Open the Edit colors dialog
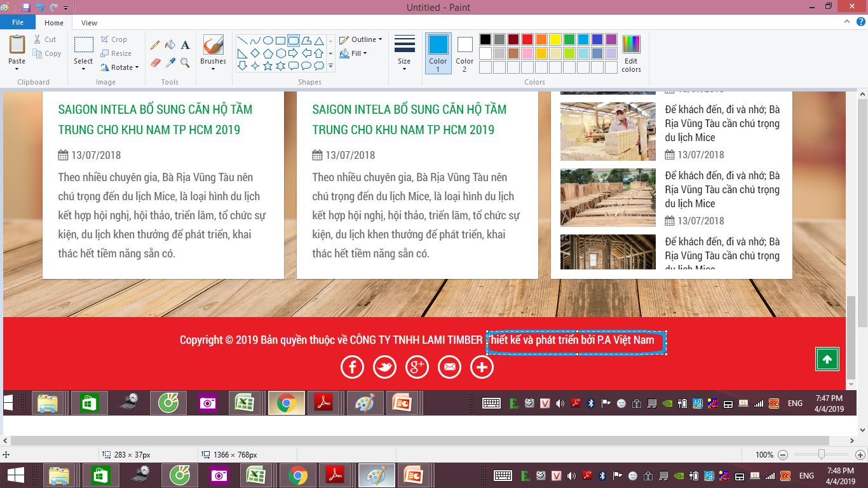The image size is (868, 488). click(631, 53)
